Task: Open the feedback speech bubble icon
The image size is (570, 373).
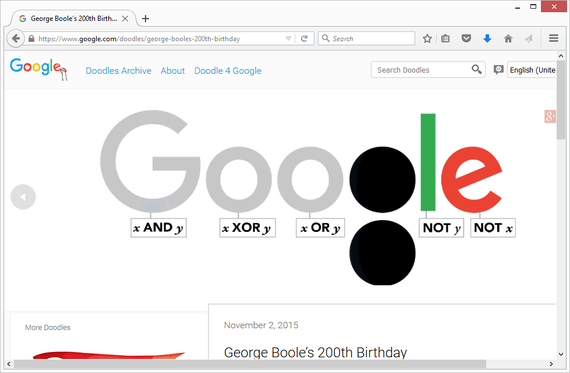Action: click(498, 69)
